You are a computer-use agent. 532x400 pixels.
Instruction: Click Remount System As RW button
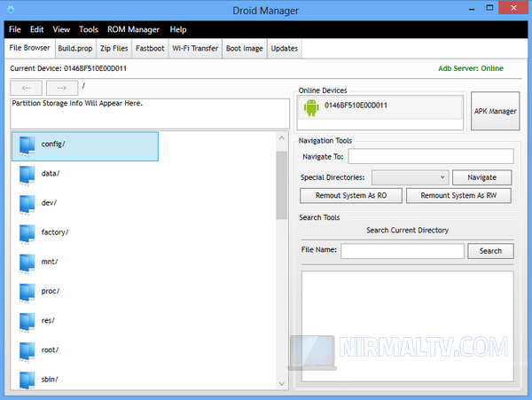click(x=458, y=195)
